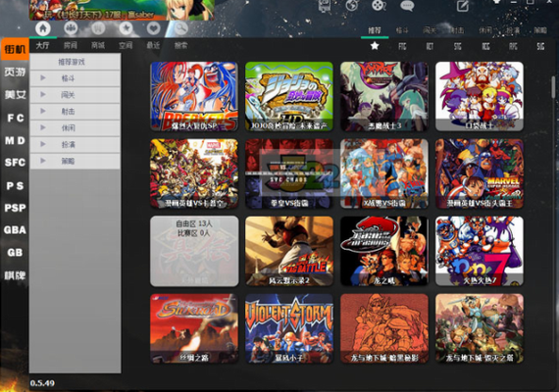This screenshot has height=392, width=559.
Task: Select 街机 arcade in the sidebar
Action: pos(15,49)
